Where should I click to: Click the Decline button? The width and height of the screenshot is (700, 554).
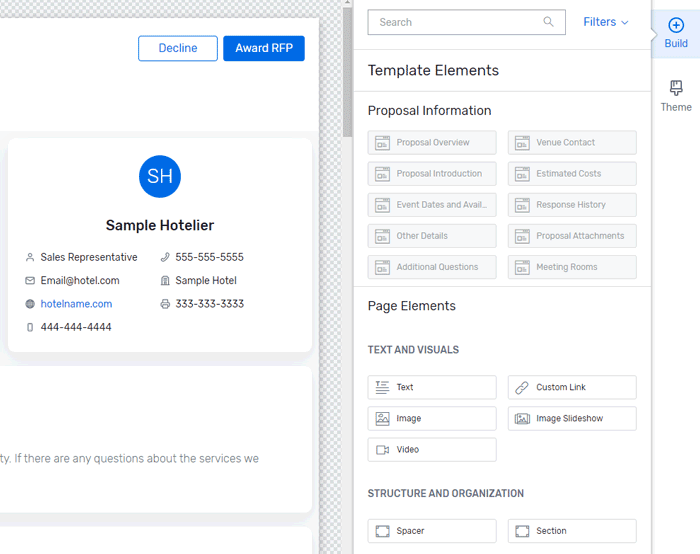click(x=178, y=48)
